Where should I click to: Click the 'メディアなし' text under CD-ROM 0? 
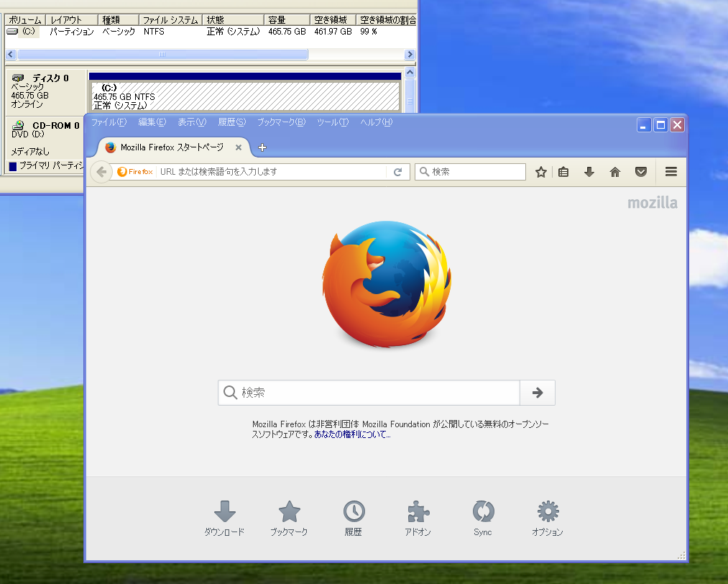(x=30, y=152)
